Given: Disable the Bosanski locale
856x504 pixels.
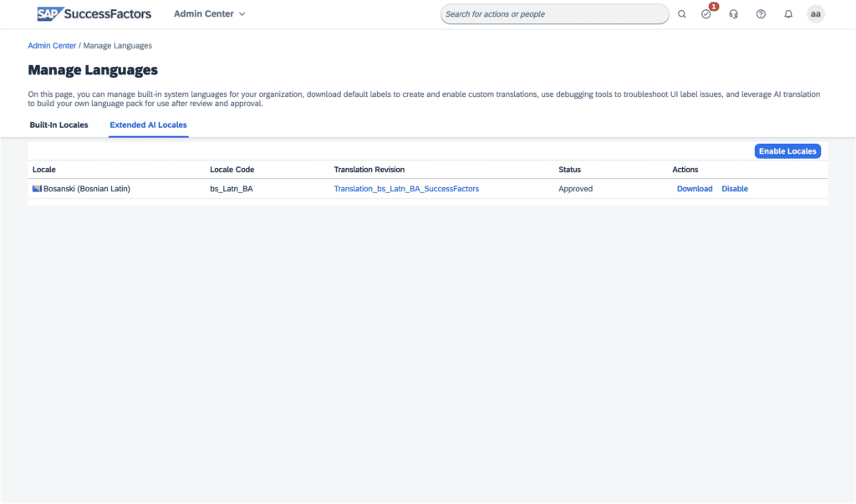Looking at the screenshot, I should tap(735, 189).
